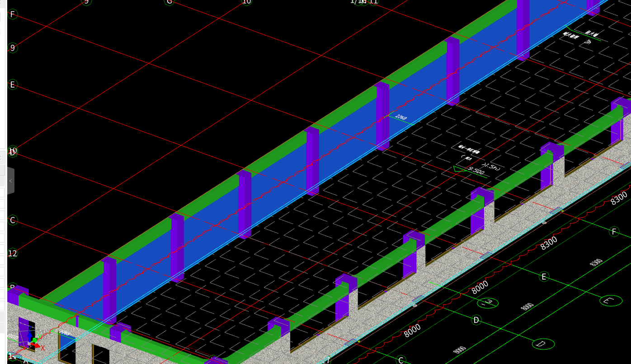Click axis bubble C on left edge

[13, 220]
